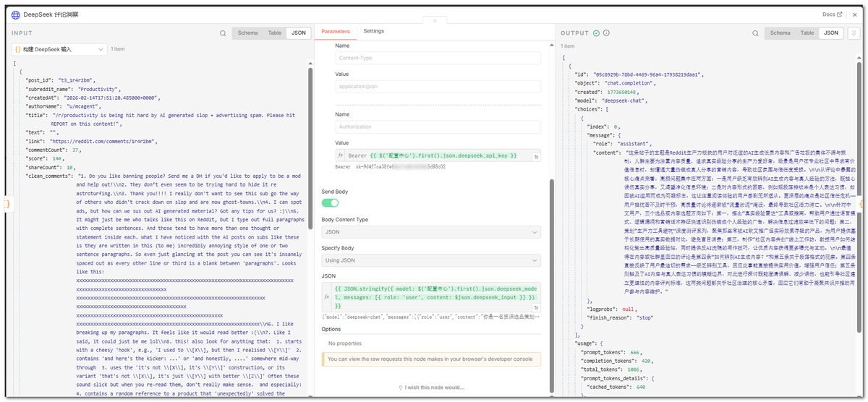The image size is (868, 402).
Task: Click the prompt_tokens value 666
Action: point(634,351)
